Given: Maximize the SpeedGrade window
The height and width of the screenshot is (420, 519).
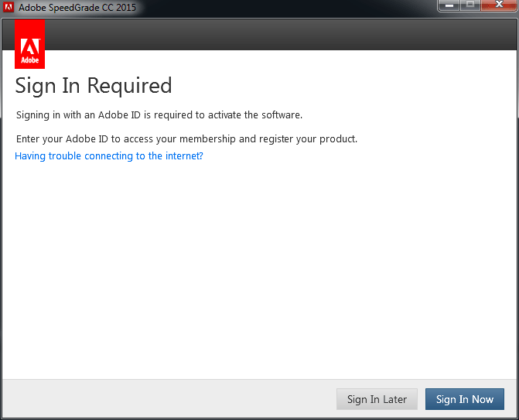Looking at the screenshot, I should coord(470,5).
